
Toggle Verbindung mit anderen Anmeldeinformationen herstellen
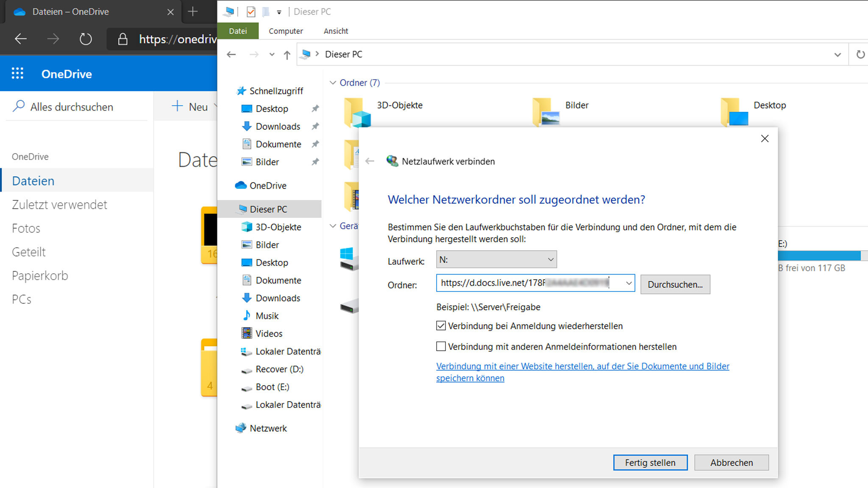pos(441,346)
